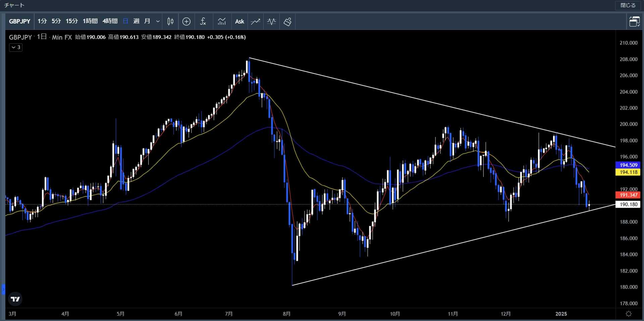Switch to the 5分 timeframe
The width and height of the screenshot is (644, 321).
(56, 21)
